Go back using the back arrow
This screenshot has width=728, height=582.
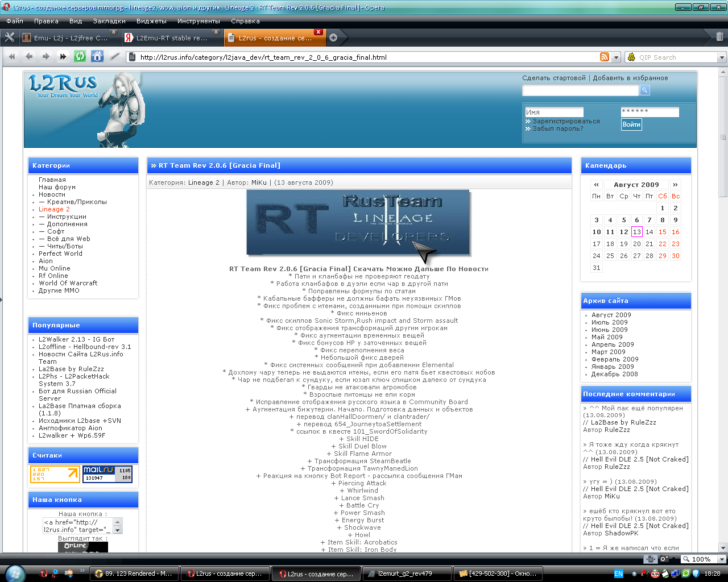pos(29,57)
